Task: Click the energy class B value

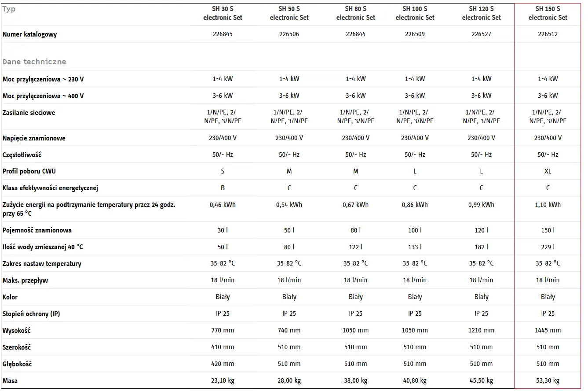Action: [x=223, y=188]
